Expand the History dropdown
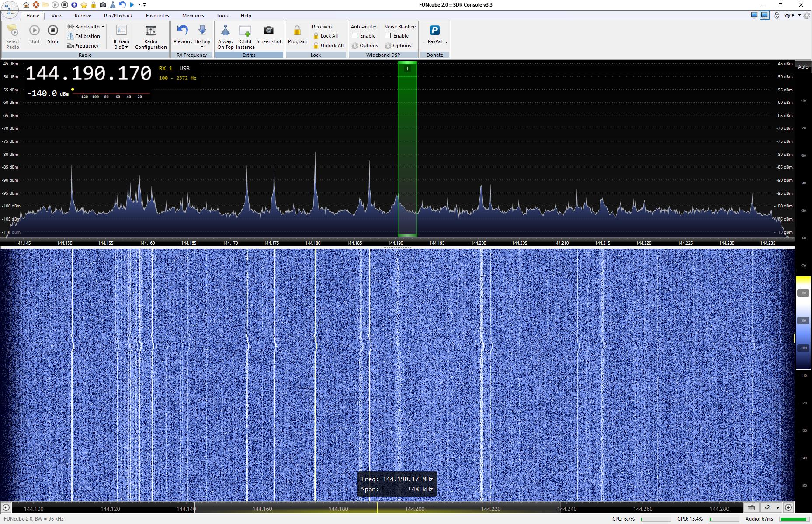 [202, 47]
